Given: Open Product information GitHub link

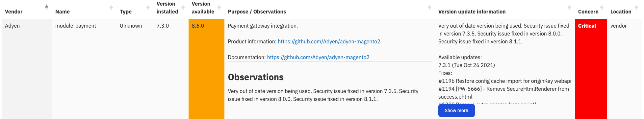Looking at the screenshot, I should click(x=329, y=41).
